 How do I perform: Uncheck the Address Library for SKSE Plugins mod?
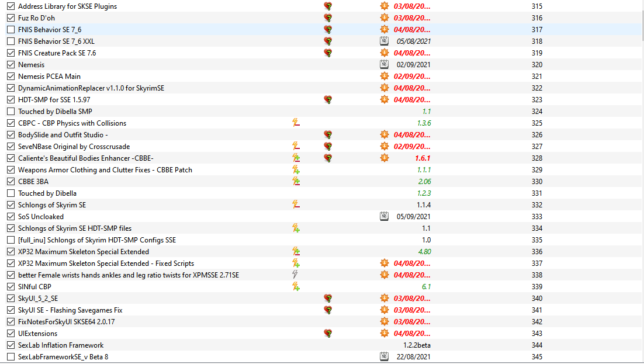11,6
